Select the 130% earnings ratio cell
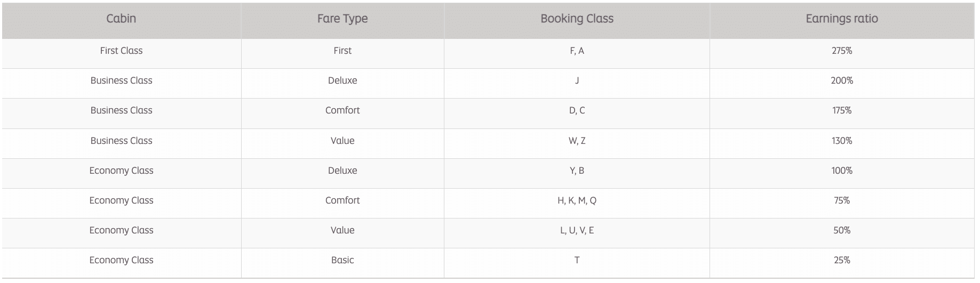980x283 pixels. coord(841,141)
